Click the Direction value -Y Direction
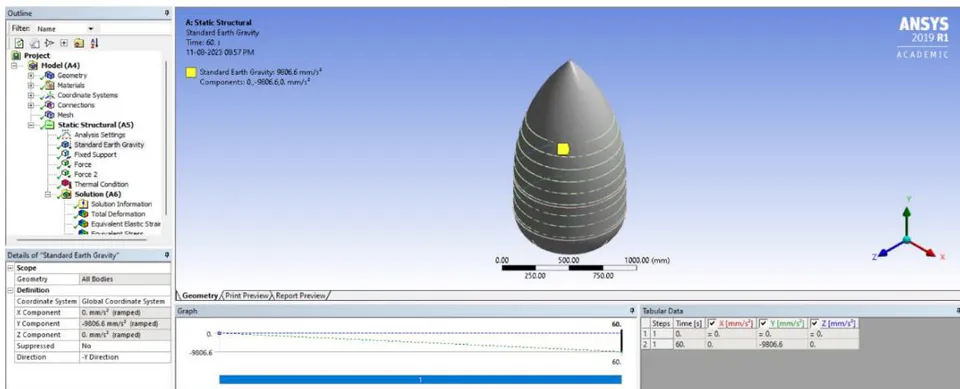Screen dimensions: 960x389 [x=126, y=357]
